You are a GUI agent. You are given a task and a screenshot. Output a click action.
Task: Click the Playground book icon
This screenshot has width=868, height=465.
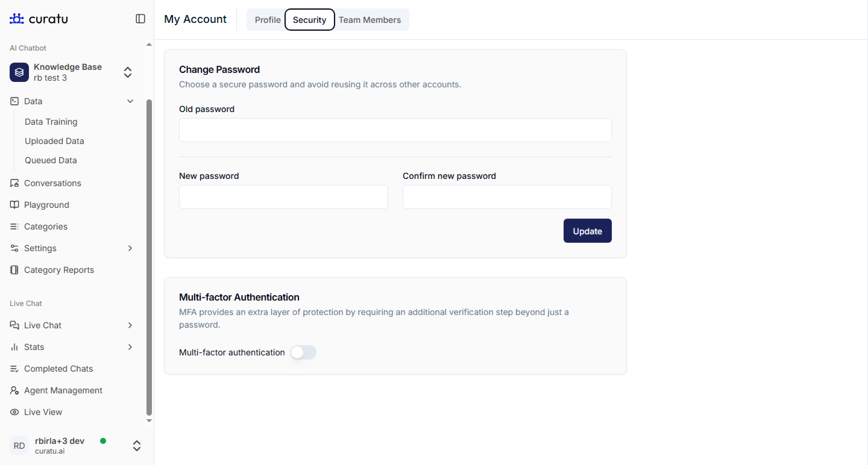14,205
